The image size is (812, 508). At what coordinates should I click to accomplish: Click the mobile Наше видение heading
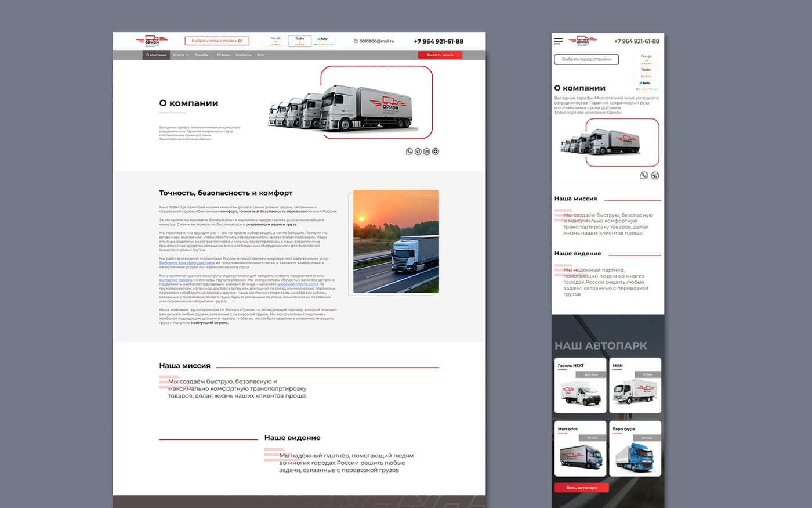[x=578, y=254]
